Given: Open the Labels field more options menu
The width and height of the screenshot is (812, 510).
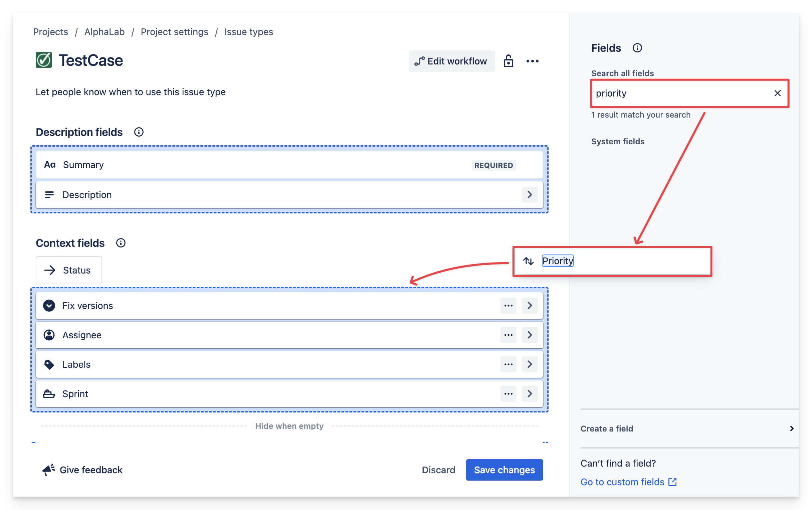Looking at the screenshot, I should click(x=508, y=364).
